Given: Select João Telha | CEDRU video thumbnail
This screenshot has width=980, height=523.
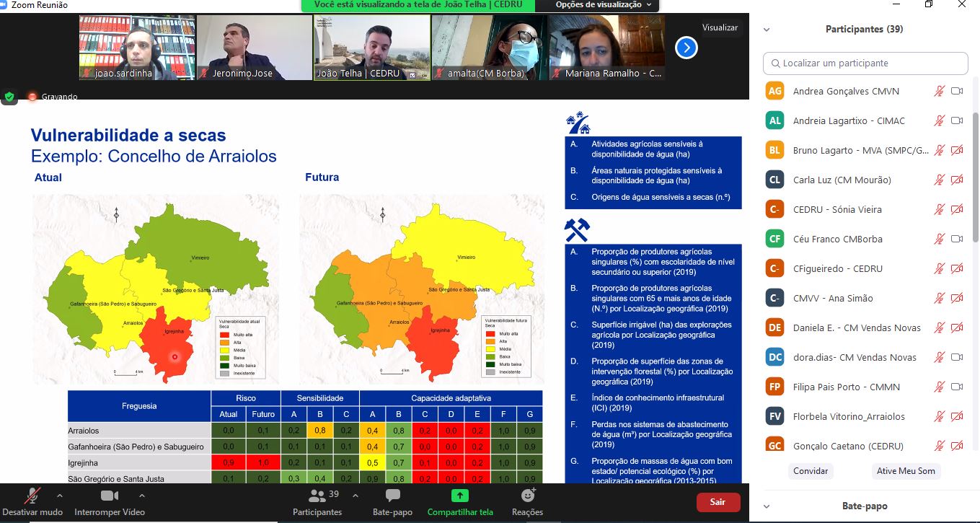Looking at the screenshot, I should [x=371, y=48].
